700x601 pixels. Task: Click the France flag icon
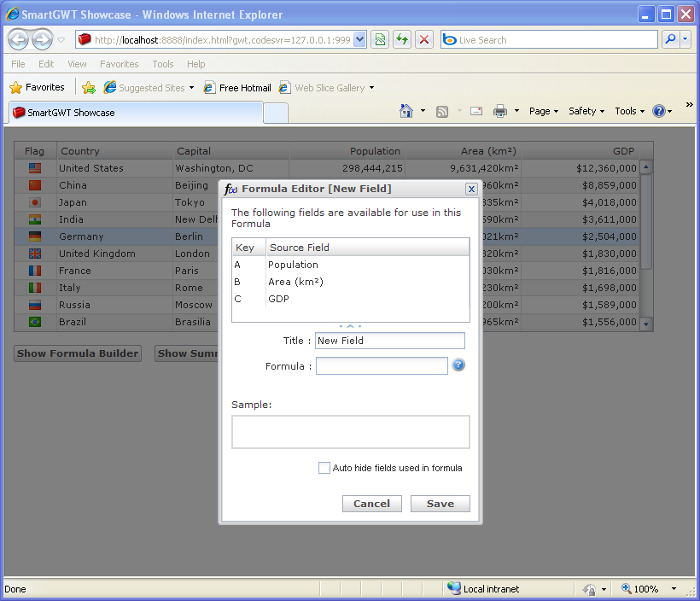click(x=35, y=271)
